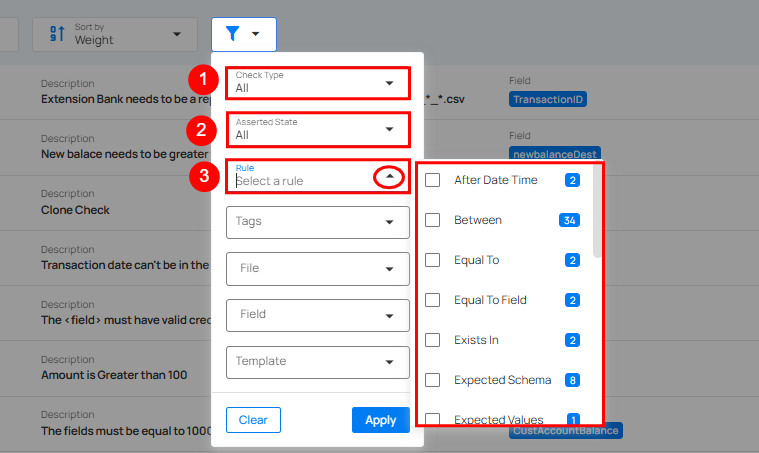Click the caret beside the filter funnel
Screen dimensions: 759x453
click(256, 34)
